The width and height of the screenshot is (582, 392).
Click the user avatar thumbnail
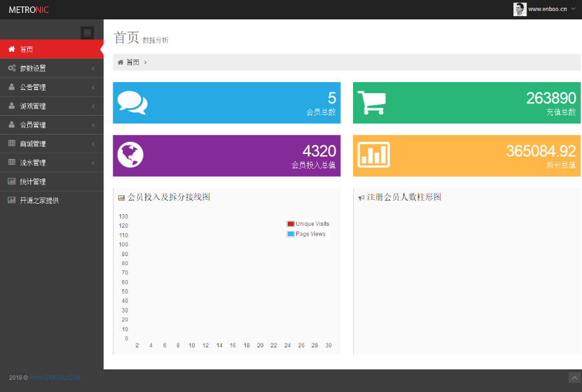pos(520,9)
